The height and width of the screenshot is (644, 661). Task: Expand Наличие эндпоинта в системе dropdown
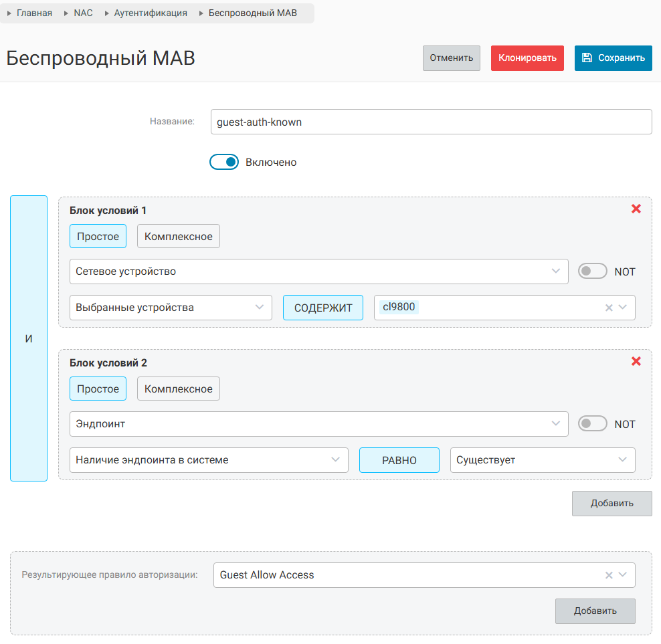[209, 460]
